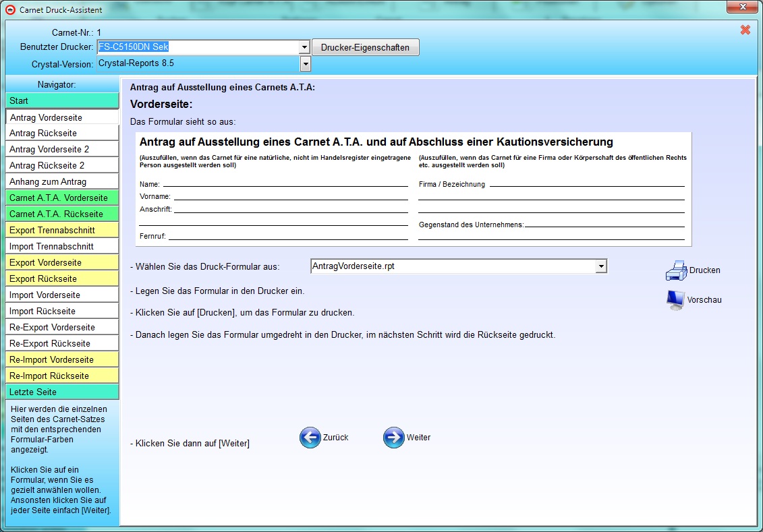Image resolution: width=763 pixels, height=532 pixels.
Task: Go to Export Vorderseite
Action: pyautogui.click(x=62, y=262)
